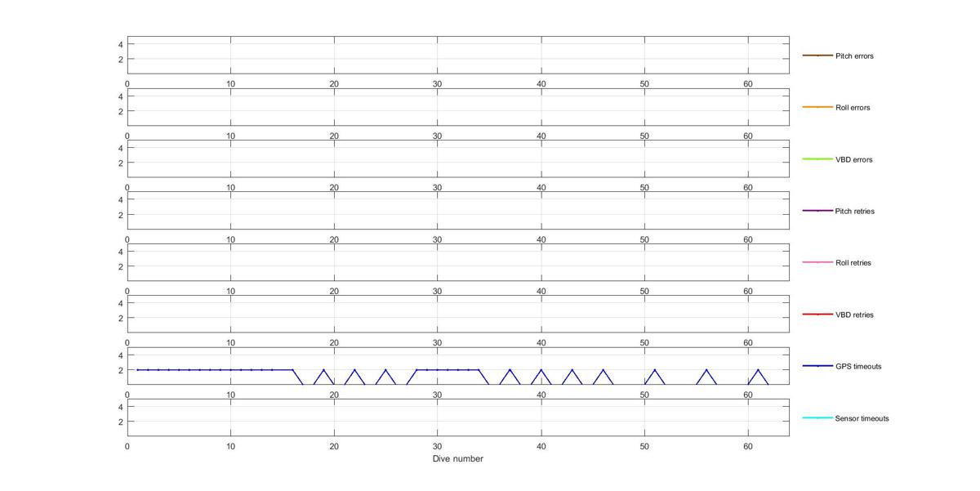Click the "60" tick label below the Sensor timeouts plot
980x491 pixels.
pyautogui.click(x=747, y=447)
